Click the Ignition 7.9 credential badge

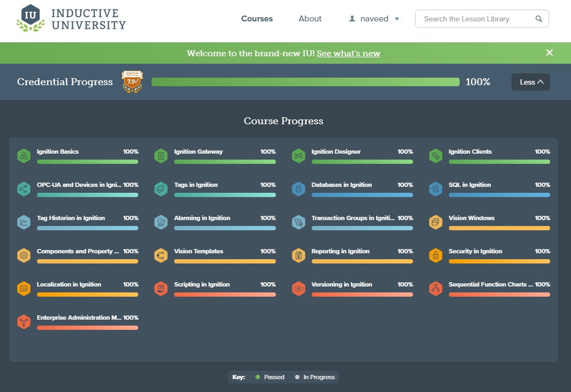[x=132, y=82]
